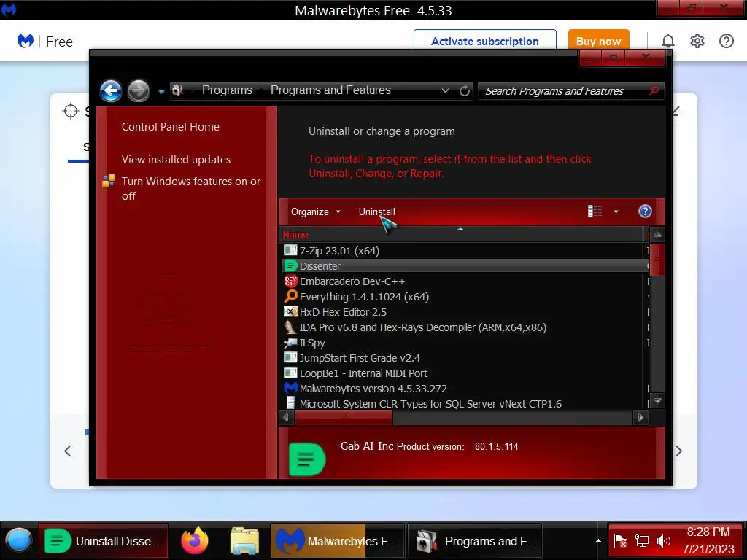The image size is (747, 560).
Task: Open File Explorer from taskbar
Action: [x=244, y=541]
